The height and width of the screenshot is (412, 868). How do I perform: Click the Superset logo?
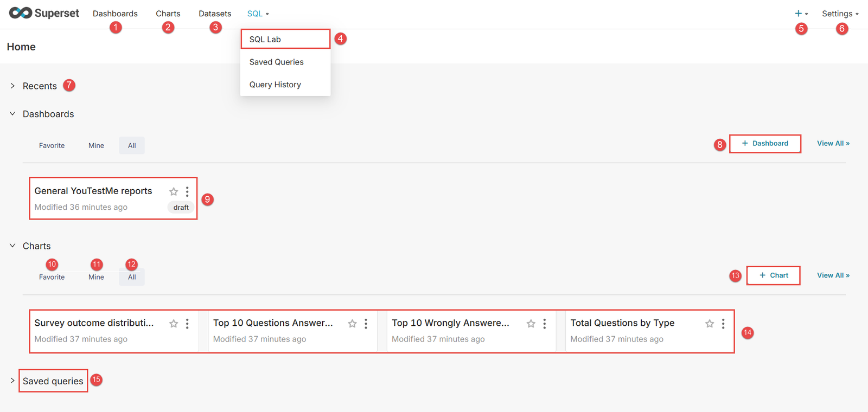point(44,13)
